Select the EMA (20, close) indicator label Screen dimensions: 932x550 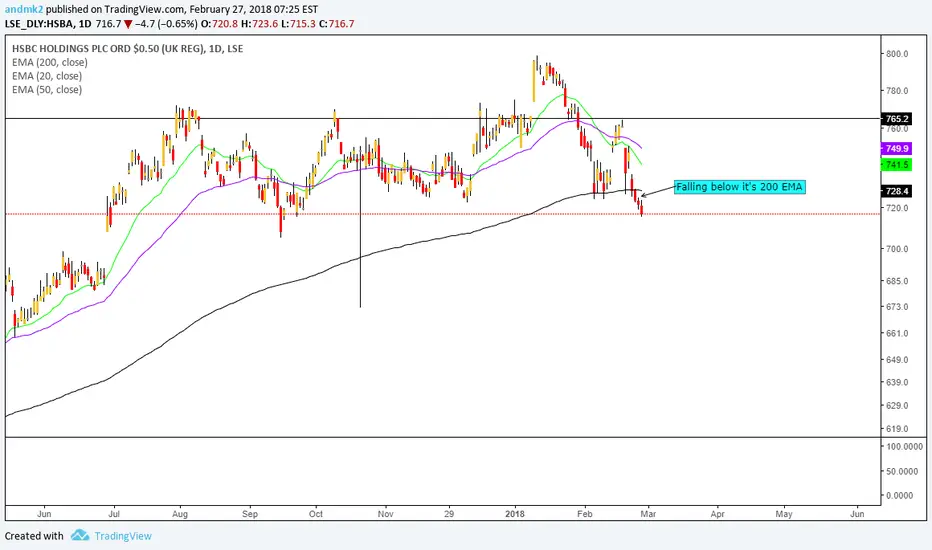[x=47, y=76]
